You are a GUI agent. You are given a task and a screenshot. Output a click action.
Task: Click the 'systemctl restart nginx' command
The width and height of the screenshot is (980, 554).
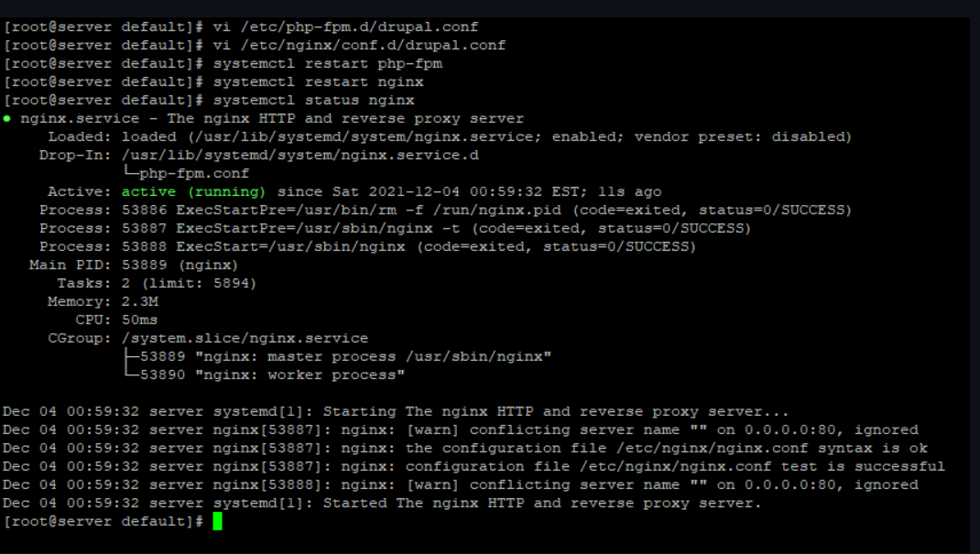click(x=318, y=81)
